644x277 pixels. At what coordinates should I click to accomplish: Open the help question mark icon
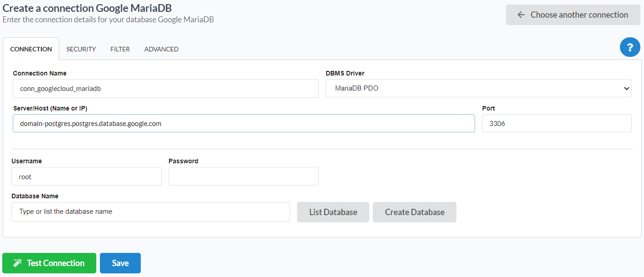(630, 47)
